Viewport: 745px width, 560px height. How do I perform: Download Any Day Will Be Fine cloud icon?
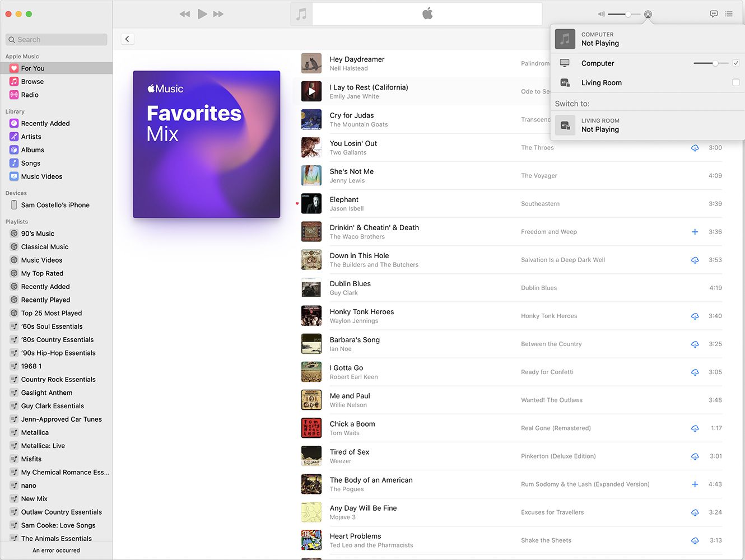coord(695,512)
